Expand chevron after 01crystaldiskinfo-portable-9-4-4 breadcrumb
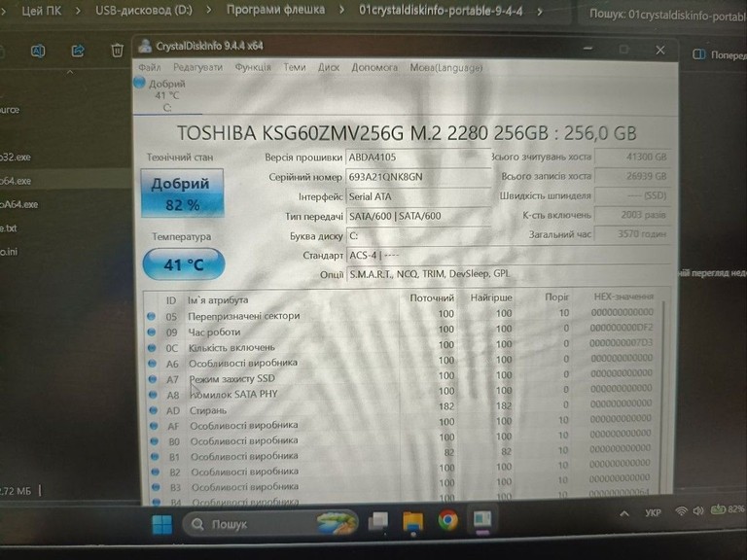 540,11
